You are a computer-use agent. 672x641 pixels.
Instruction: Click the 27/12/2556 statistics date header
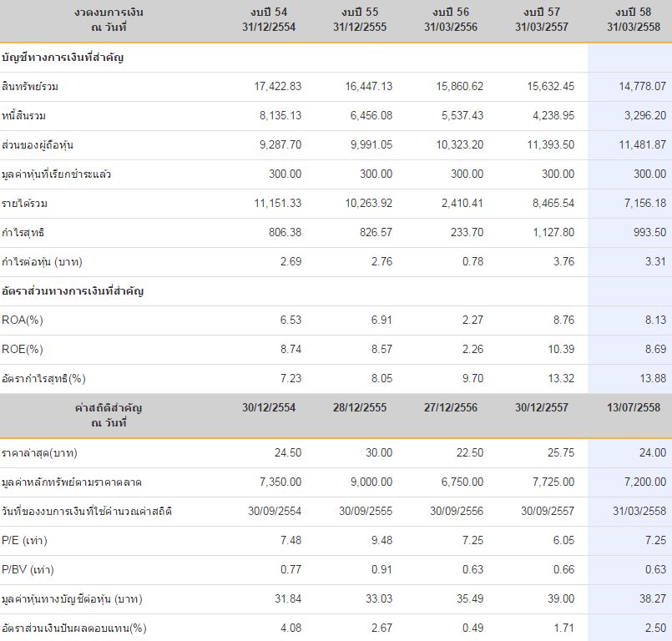(x=451, y=407)
